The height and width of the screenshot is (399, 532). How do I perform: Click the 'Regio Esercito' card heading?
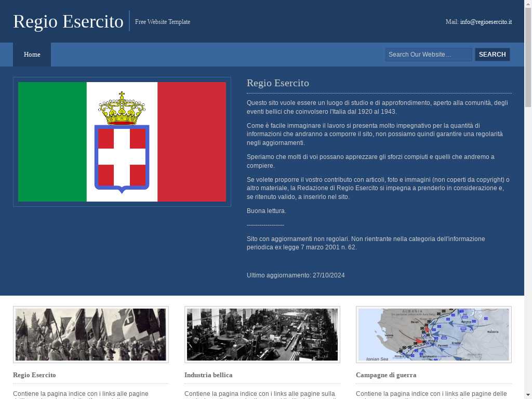pyautogui.click(x=34, y=375)
